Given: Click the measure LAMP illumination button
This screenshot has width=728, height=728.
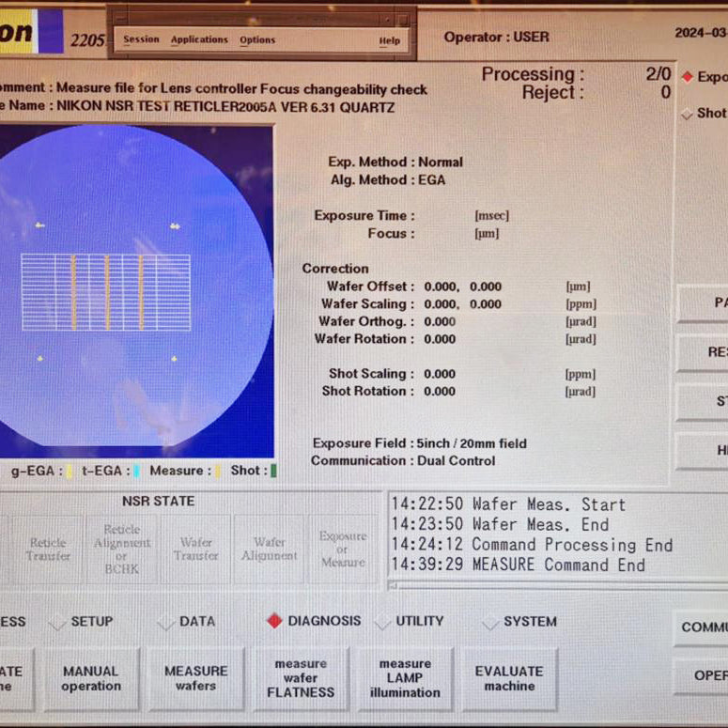Looking at the screenshot, I should [405, 679].
